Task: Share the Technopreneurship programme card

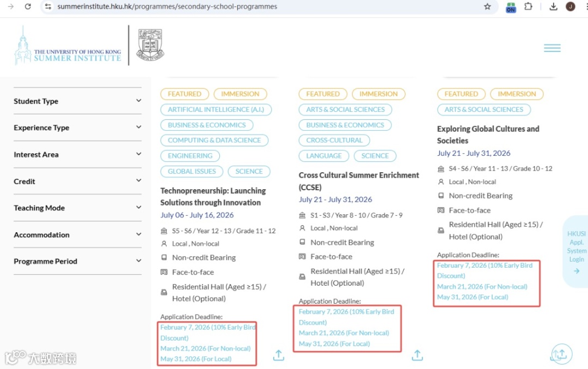Action: pyautogui.click(x=278, y=355)
